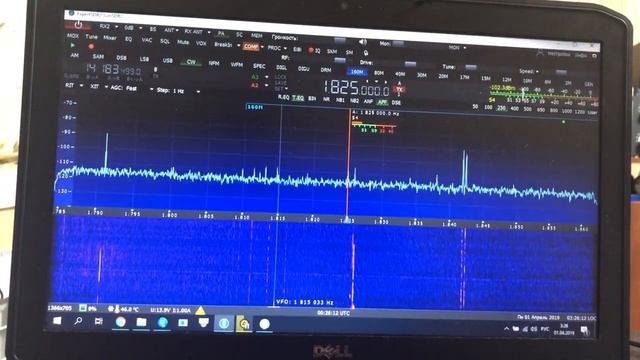Toggle VOX
The height and width of the screenshot is (360, 640).
coord(201,43)
